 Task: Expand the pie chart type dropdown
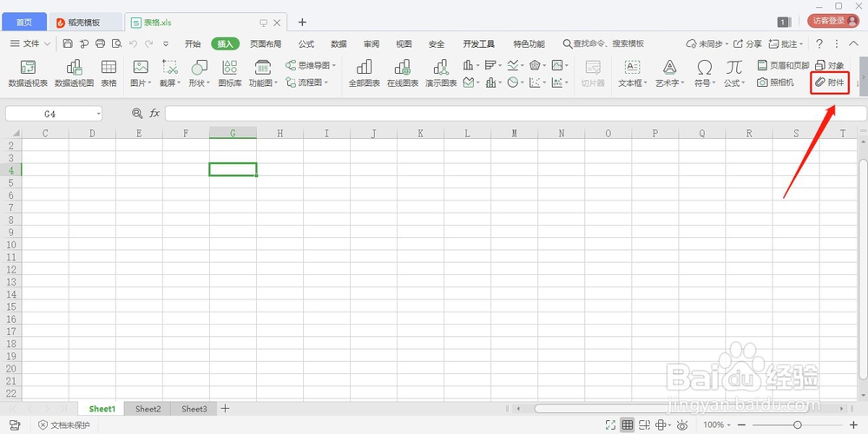[x=523, y=82]
